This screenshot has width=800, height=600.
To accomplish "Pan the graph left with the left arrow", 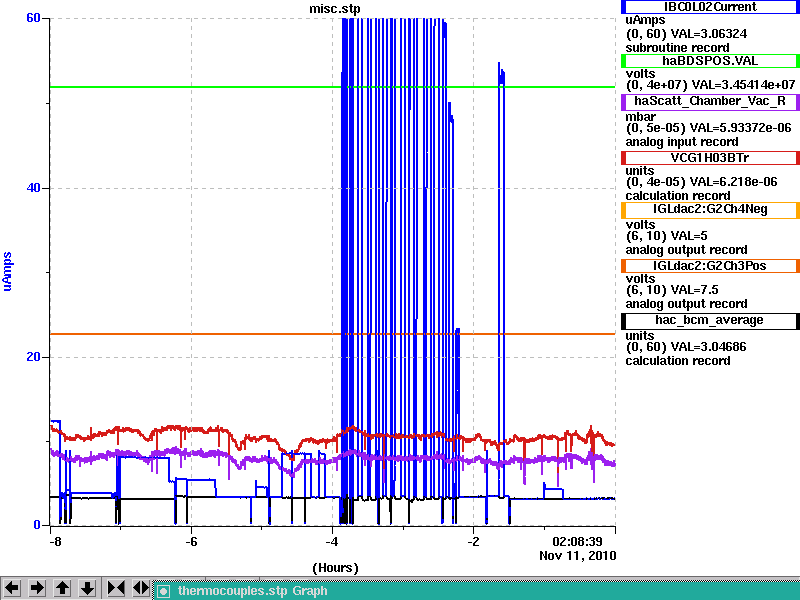I will coord(12,588).
